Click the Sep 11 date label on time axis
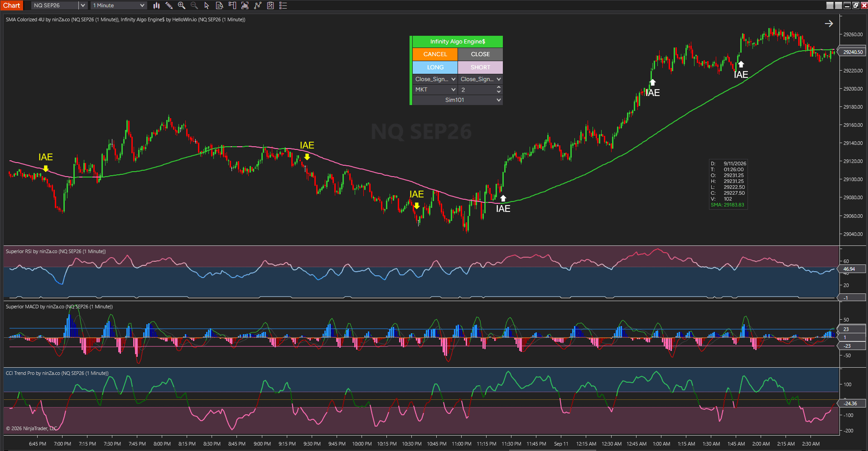The height and width of the screenshot is (451, 868). [561, 444]
